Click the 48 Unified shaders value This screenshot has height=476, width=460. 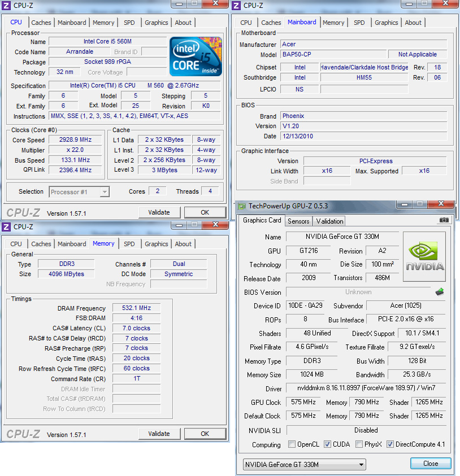click(317, 333)
